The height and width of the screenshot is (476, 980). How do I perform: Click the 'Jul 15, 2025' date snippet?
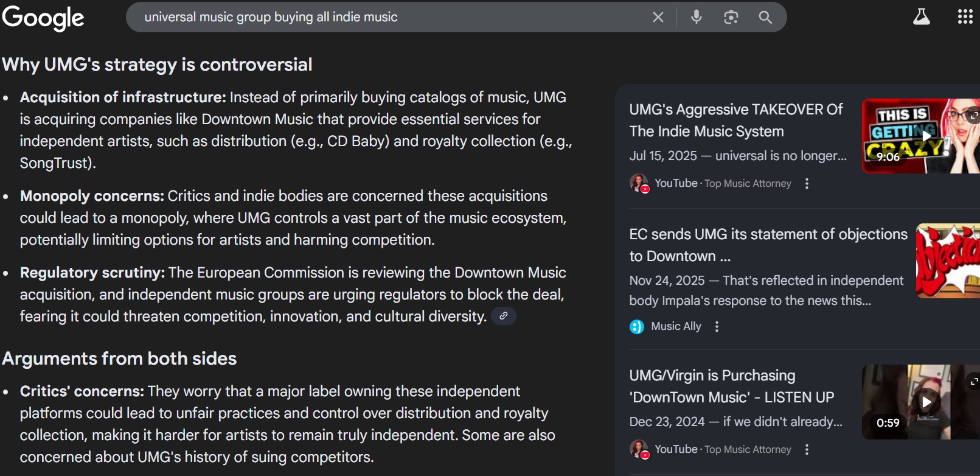[x=663, y=156]
